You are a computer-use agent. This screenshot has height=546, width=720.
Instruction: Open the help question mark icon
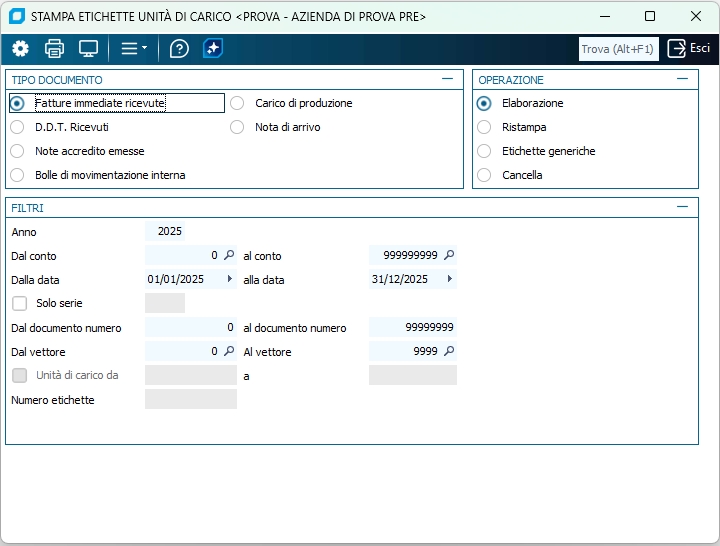point(179,49)
